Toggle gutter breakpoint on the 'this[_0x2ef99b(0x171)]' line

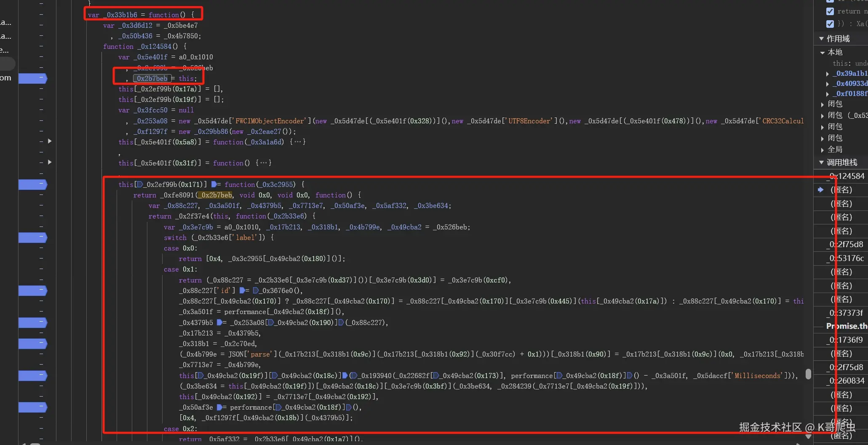pos(32,184)
